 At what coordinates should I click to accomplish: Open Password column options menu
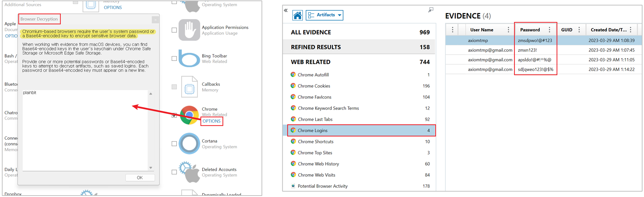pyautogui.click(x=549, y=30)
